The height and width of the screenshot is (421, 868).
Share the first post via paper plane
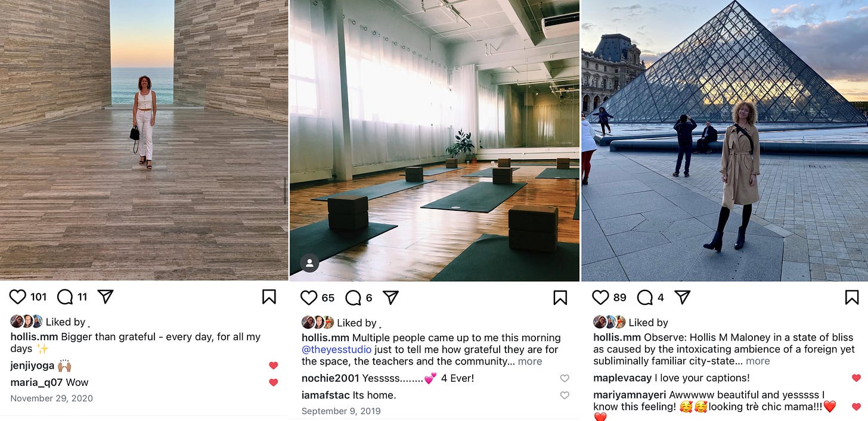[x=106, y=297]
